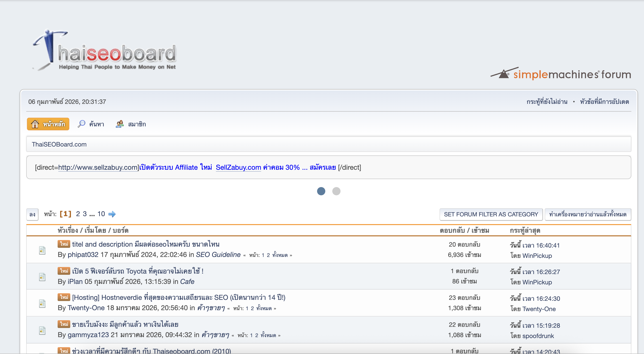Go to page 10 of the topic list
This screenshot has height=354, width=644.
(x=101, y=214)
